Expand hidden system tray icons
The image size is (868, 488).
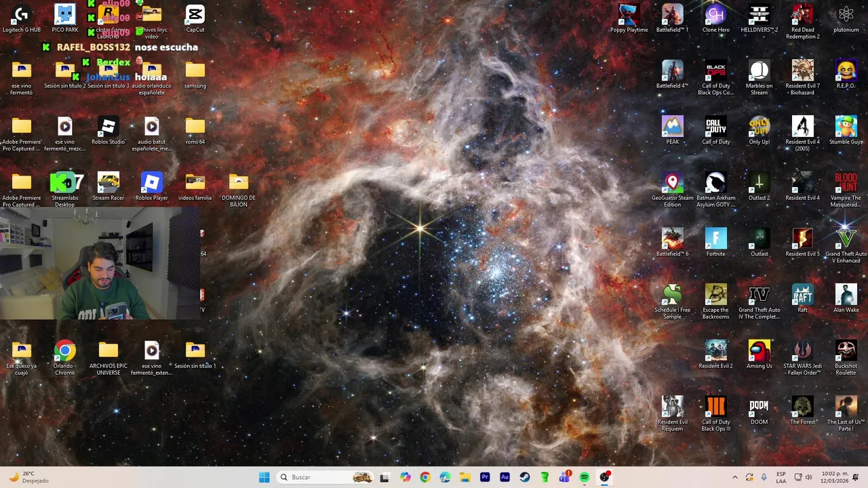pos(734,477)
